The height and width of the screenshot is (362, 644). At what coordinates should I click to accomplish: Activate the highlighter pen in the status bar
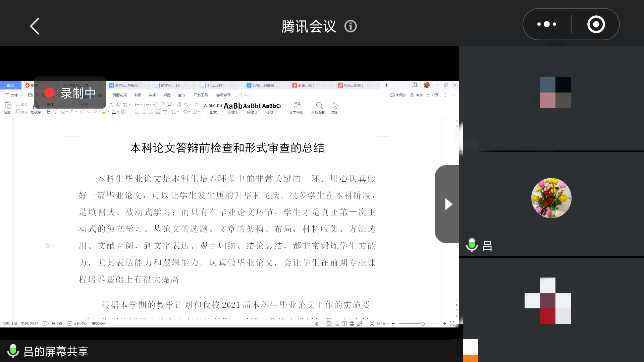[x=360, y=324]
